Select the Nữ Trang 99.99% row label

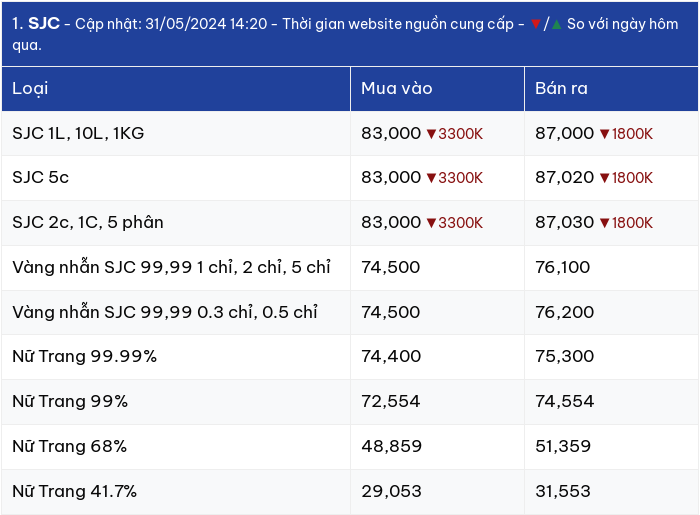(84, 357)
